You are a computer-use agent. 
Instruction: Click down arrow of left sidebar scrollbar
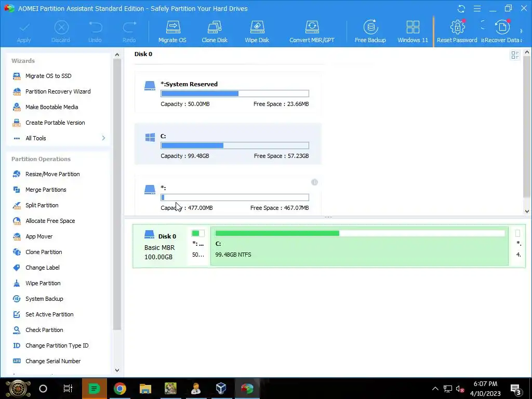tap(117, 370)
